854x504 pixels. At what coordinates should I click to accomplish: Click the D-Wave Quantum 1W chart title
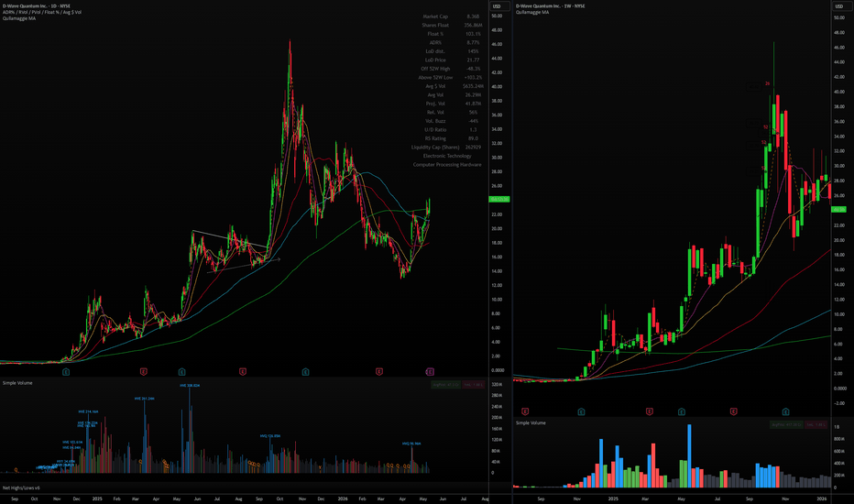click(x=550, y=6)
